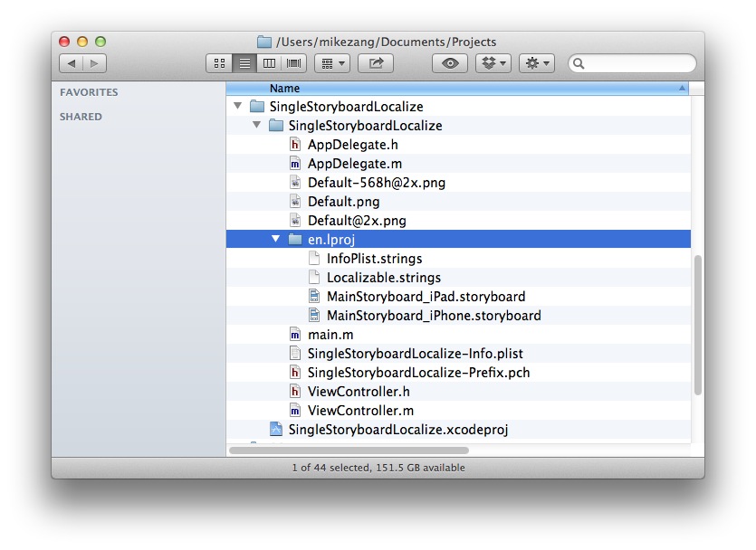The width and height of the screenshot is (756, 550).
Task: Click the AppDelegate.h header file icon
Action: pyautogui.click(x=295, y=145)
